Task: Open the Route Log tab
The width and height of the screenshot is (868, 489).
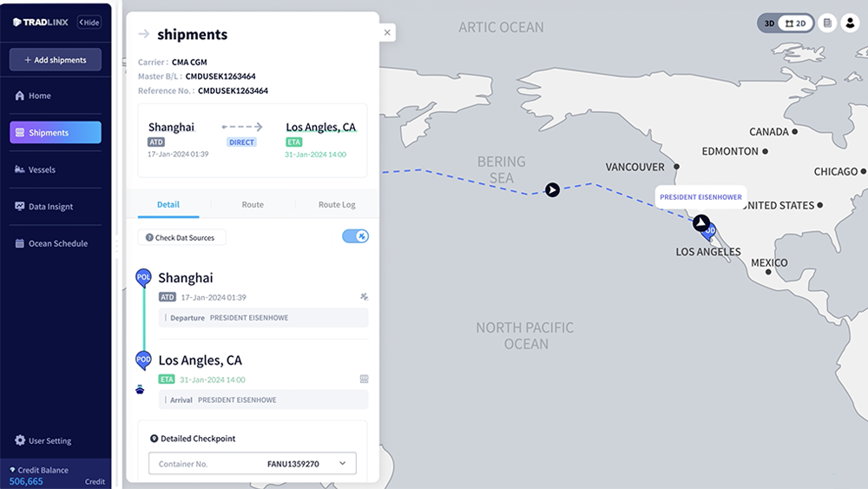Action: point(337,204)
